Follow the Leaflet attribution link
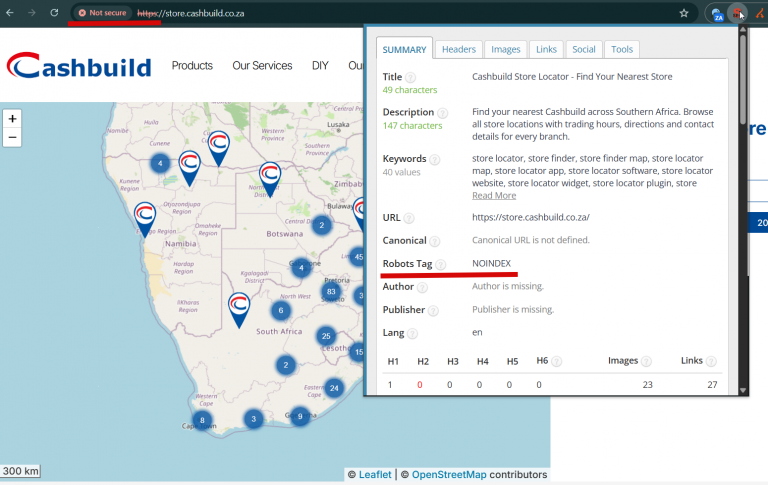768x485 pixels. [x=375, y=475]
